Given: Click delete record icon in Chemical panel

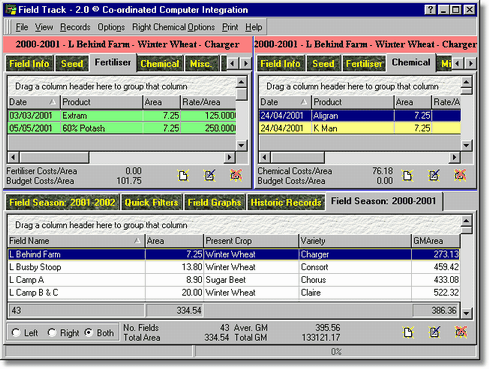Looking at the screenshot, I should click(x=460, y=175).
